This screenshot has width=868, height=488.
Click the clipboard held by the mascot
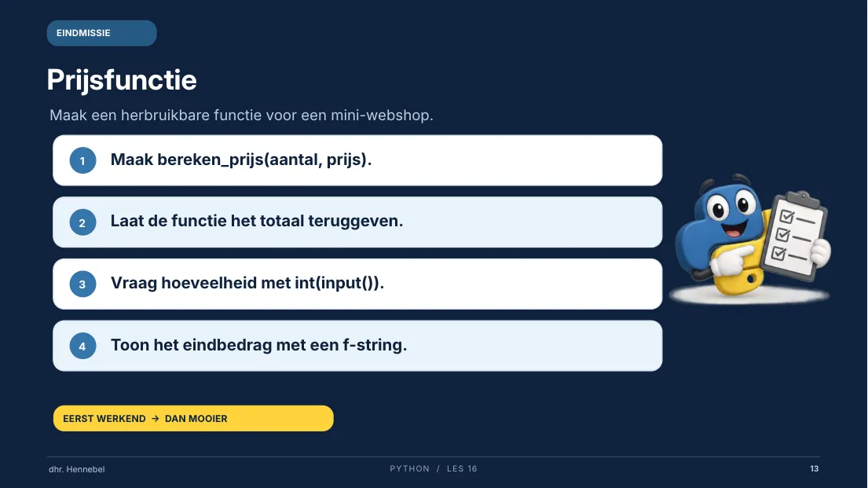(x=795, y=236)
